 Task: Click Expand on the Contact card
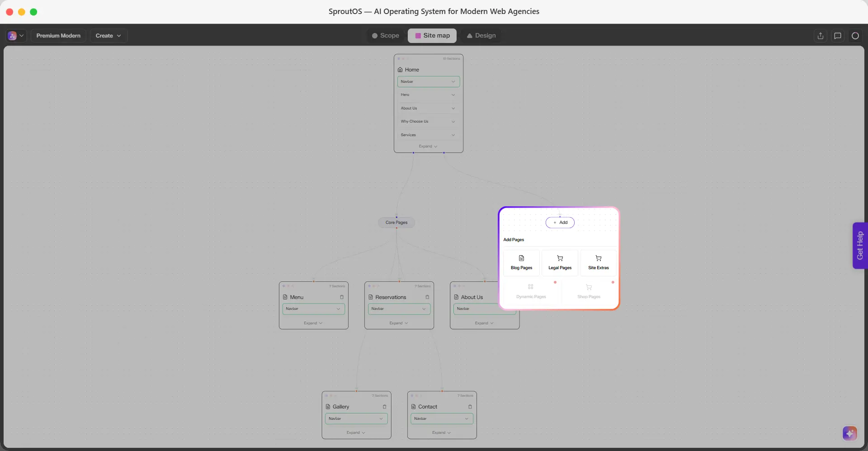point(441,432)
